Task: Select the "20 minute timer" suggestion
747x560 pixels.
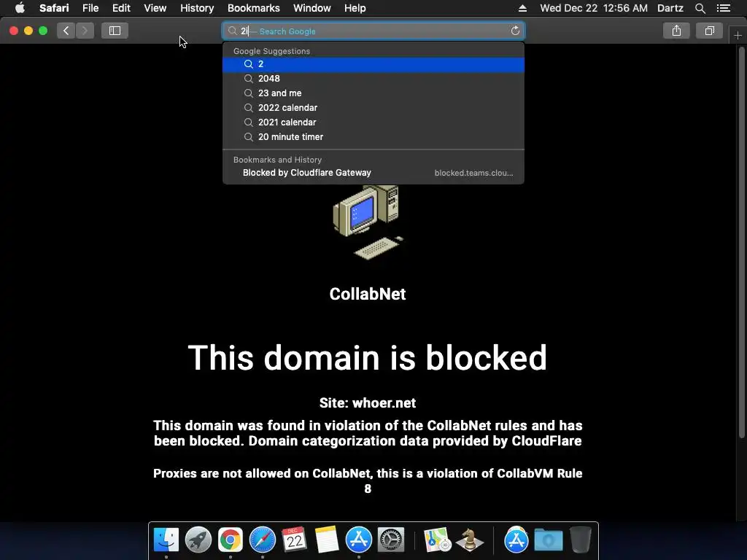Action: pyautogui.click(x=373, y=137)
